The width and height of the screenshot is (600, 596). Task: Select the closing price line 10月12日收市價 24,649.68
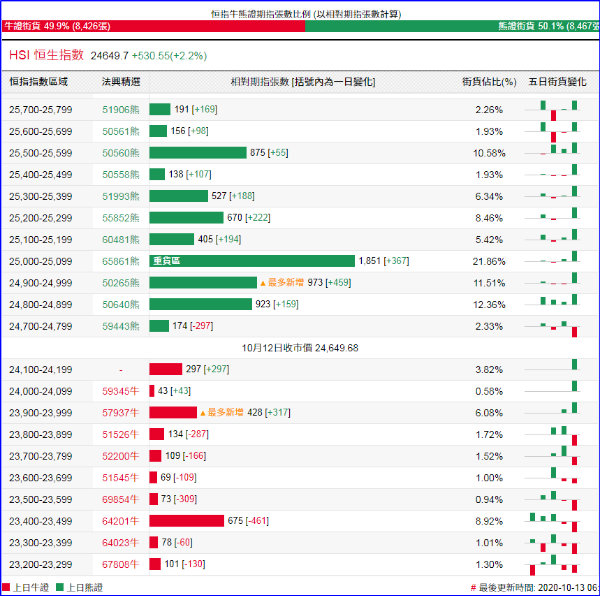tap(300, 348)
